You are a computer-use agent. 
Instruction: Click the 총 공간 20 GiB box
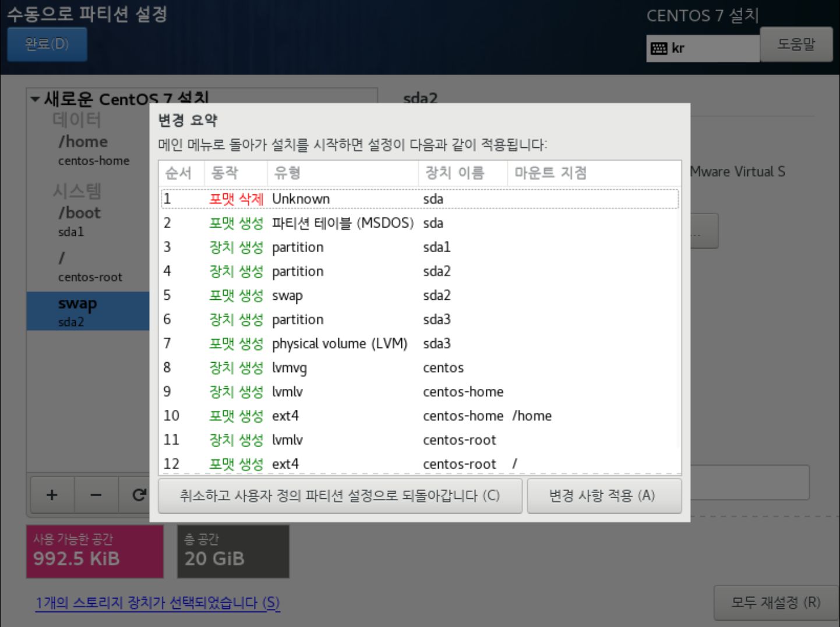233,551
